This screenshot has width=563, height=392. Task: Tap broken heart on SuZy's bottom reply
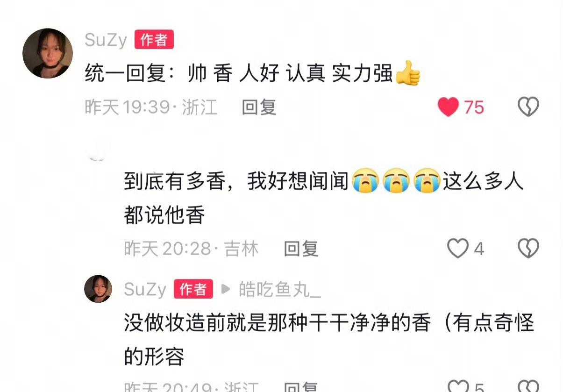click(528, 387)
